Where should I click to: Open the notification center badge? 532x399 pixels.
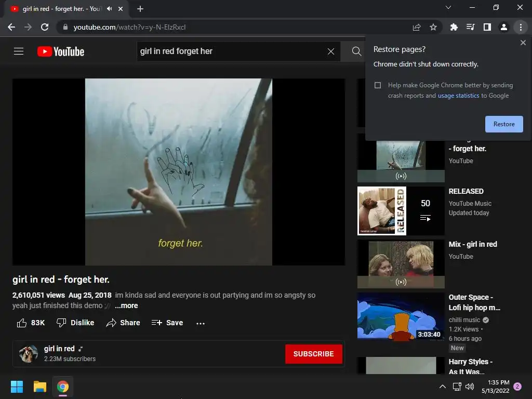tap(517, 387)
